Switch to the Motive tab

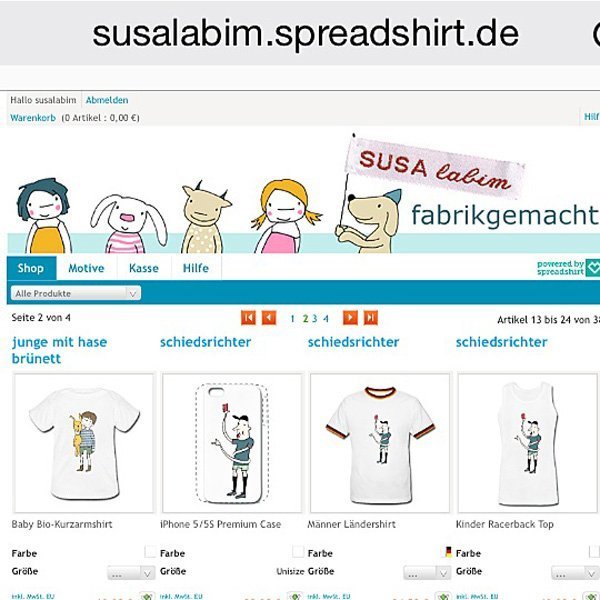tap(86, 268)
